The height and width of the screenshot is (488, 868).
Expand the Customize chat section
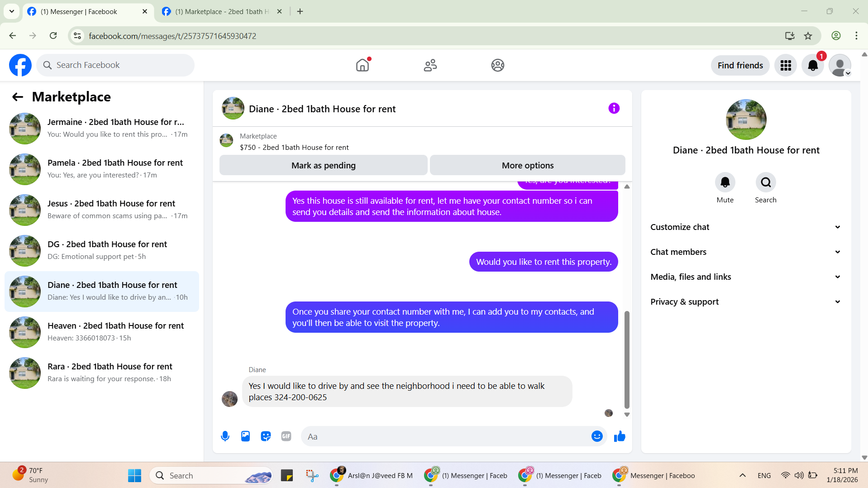[x=746, y=227]
